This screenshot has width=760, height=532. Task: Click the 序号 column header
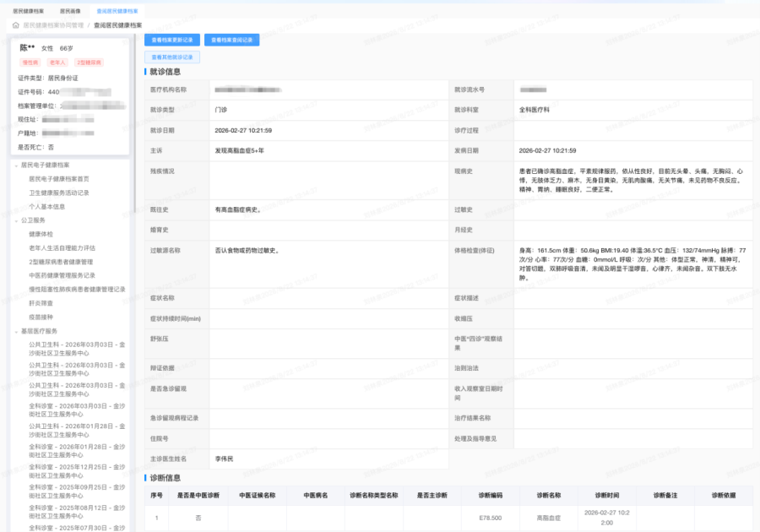click(156, 495)
